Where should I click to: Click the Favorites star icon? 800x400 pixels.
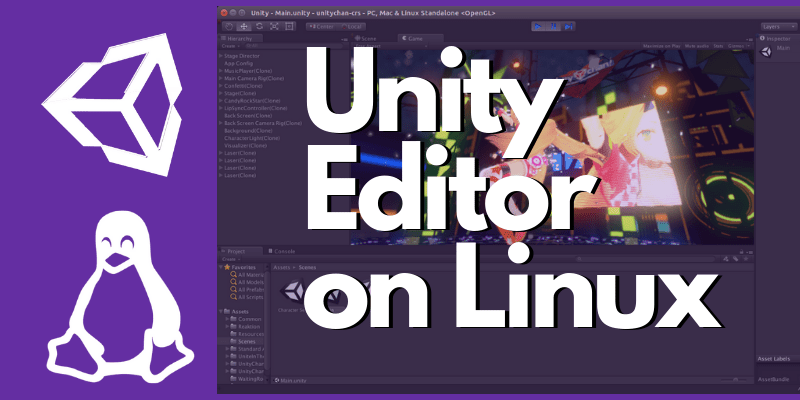[227, 267]
